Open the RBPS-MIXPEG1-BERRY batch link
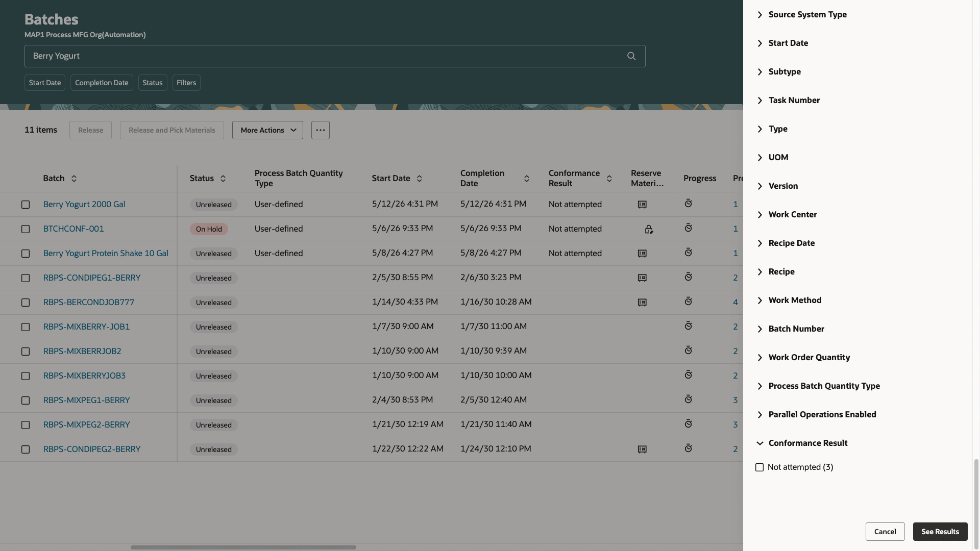Viewport: 980px width, 551px height. (87, 400)
